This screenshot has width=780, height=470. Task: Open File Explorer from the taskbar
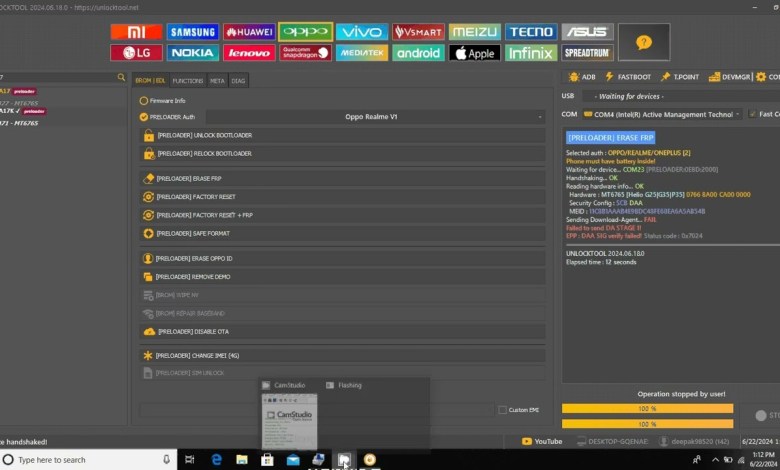pyautogui.click(x=242, y=460)
